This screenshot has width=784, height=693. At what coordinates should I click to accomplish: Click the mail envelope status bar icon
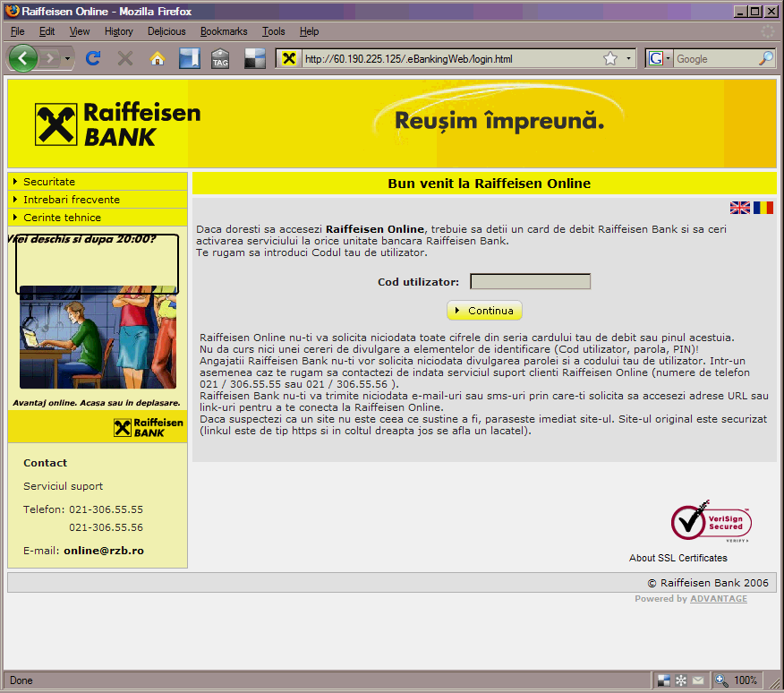click(x=698, y=680)
